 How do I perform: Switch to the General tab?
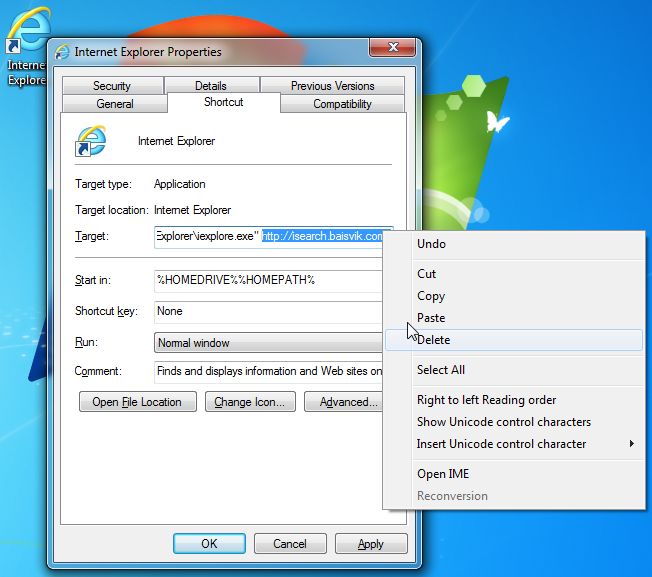tap(115, 104)
